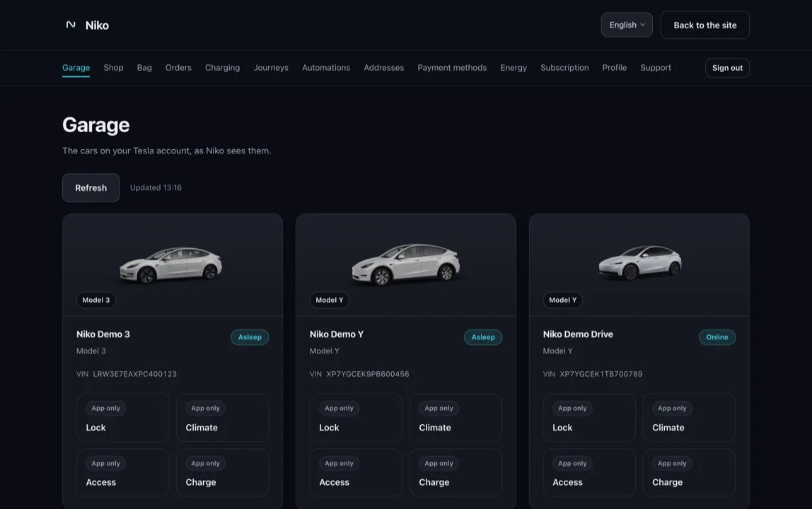Click Lock tile on Niko Demo Y
The image size is (812, 509).
(x=356, y=418)
